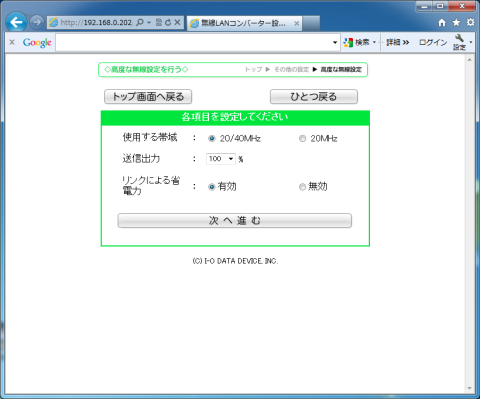Select 20MHz bandwidth radio button
Image resolution: width=480 pixels, height=399 pixels.
click(x=302, y=138)
